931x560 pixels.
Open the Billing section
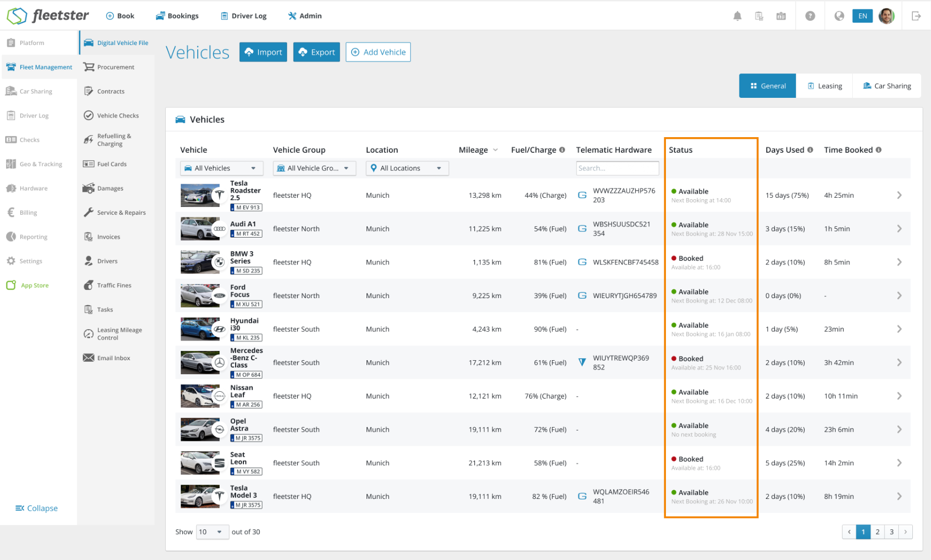click(x=22, y=213)
